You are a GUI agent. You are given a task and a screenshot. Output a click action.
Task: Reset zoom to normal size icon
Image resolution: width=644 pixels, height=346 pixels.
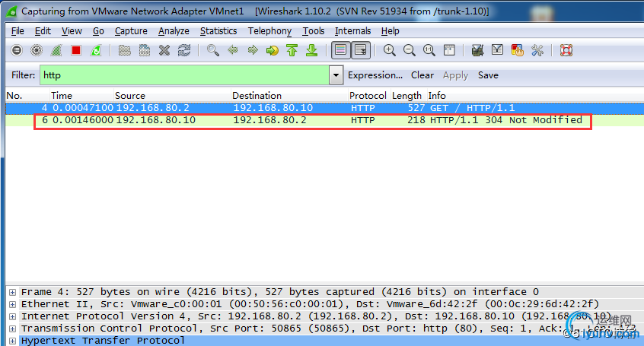click(x=429, y=50)
